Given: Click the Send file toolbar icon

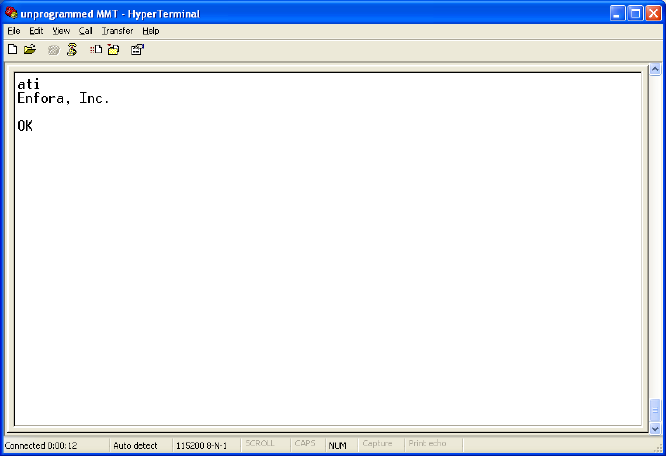Looking at the screenshot, I should 96,50.
